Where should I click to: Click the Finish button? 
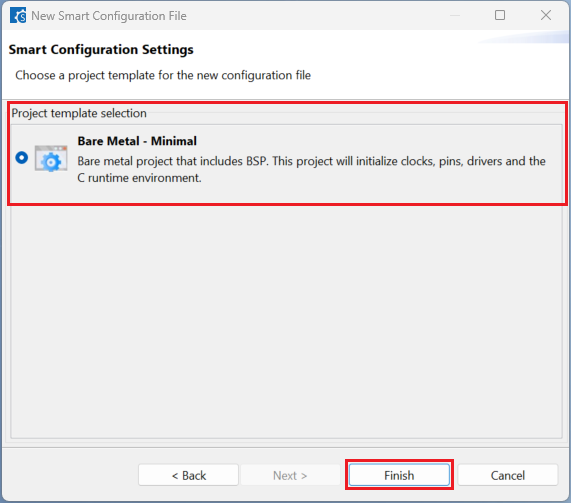399,475
